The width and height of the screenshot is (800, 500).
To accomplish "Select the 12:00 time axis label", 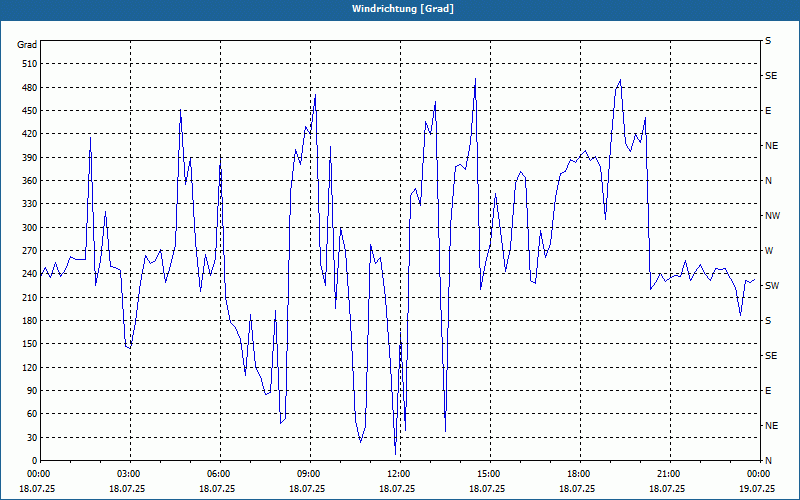I will [x=397, y=474].
